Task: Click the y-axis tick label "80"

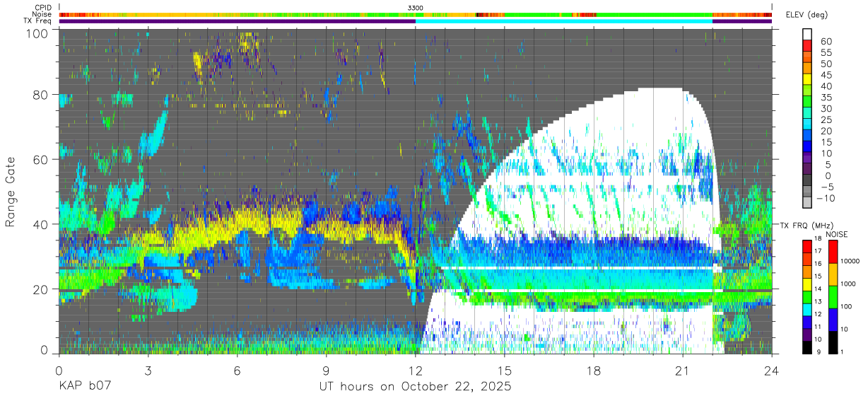Action: tap(41, 95)
